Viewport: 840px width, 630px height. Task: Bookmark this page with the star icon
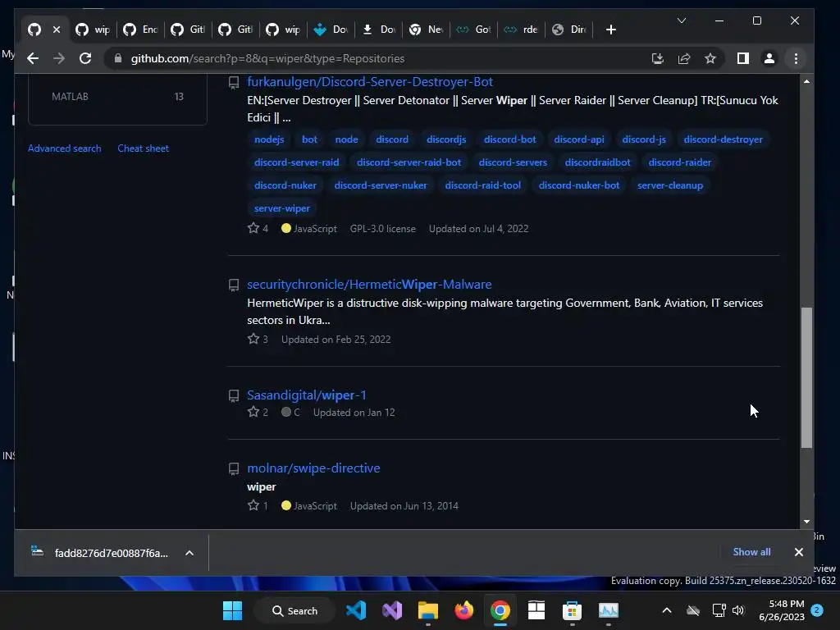[x=710, y=58]
